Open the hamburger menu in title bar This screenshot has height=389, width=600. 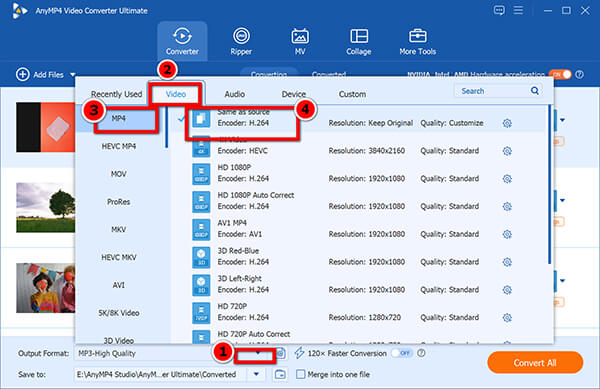tap(518, 10)
